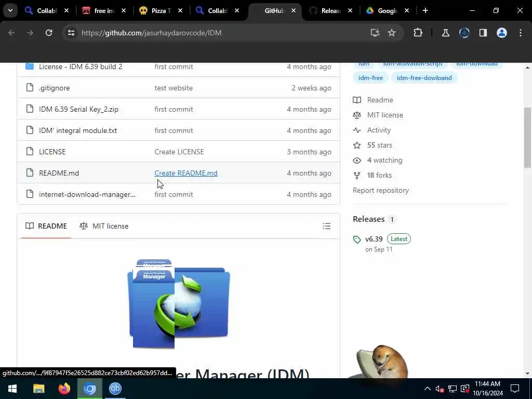View the 55 stars link
Image resolution: width=532 pixels, height=399 pixels.
[x=380, y=145]
